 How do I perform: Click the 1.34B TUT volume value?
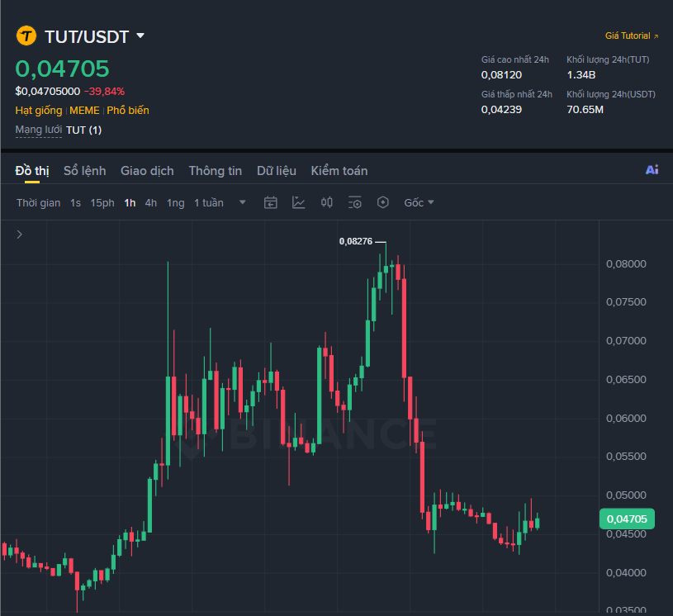tap(581, 75)
